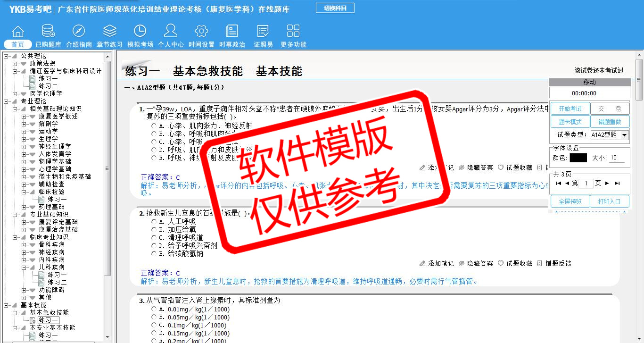Open 章节练习 chapter practice icon
The image size is (644, 343).
[x=109, y=32]
